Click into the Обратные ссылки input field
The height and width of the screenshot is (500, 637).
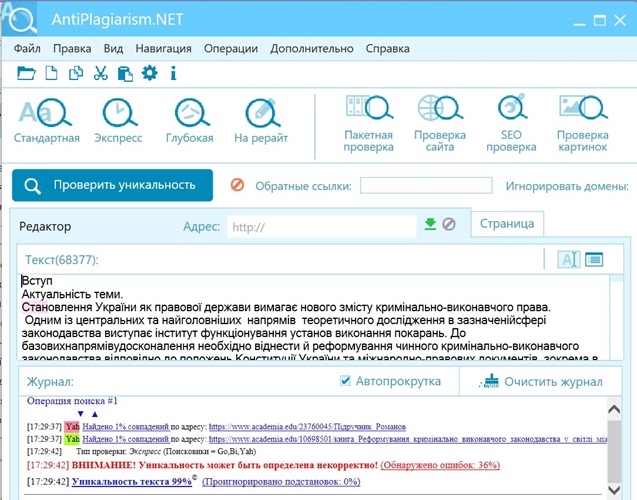point(426,185)
